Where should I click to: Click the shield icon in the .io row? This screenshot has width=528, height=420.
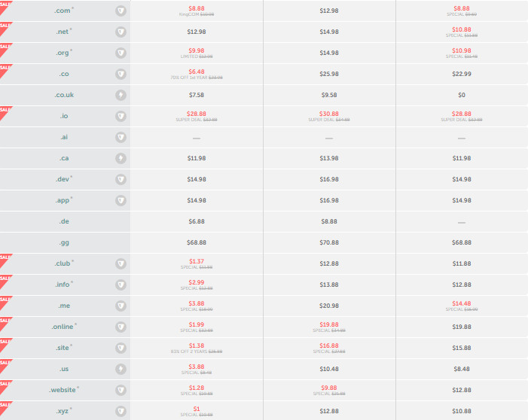point(121,116)
